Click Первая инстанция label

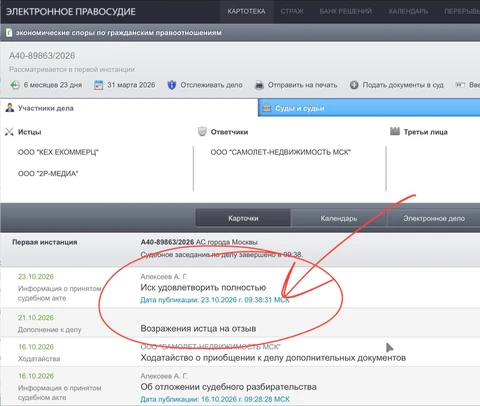pyautogui.click(x=45, y=242)
